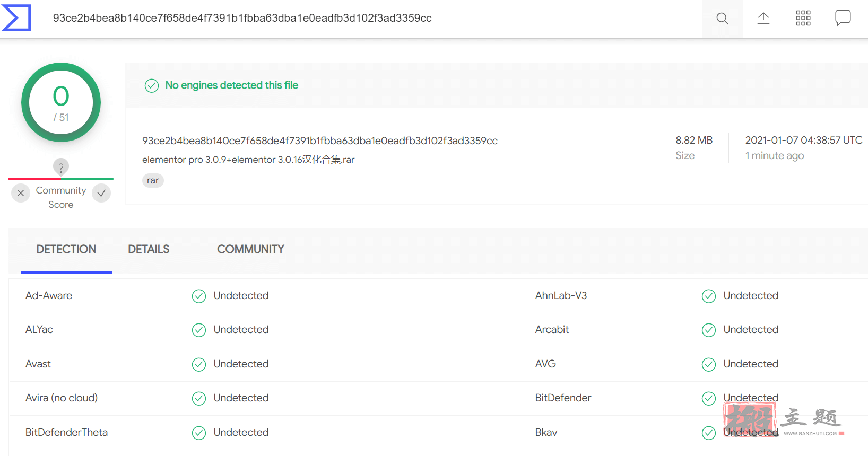Viewport: 868px width, 456px height.
Task: Click the ALYac undetected check icon
Action: coord(199,330)
